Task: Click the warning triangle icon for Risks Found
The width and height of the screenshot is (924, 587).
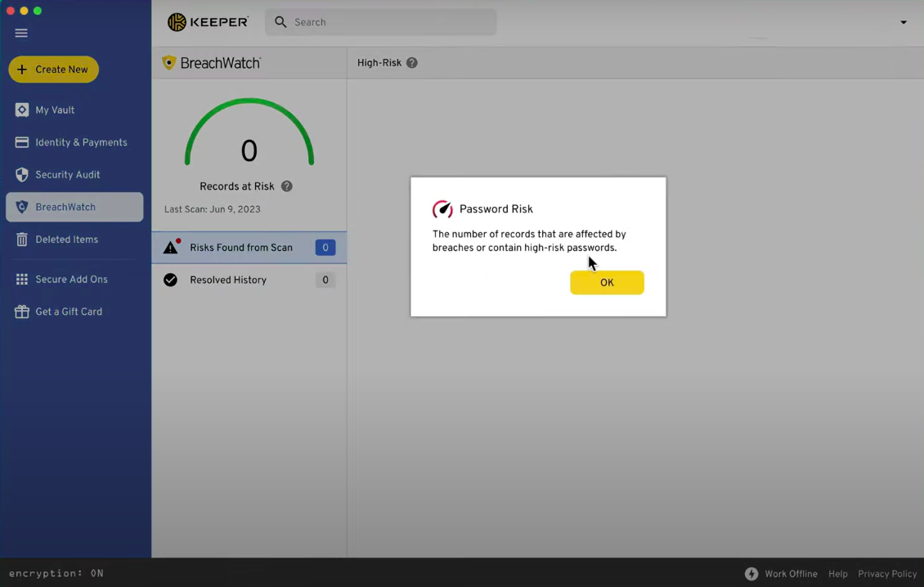Action: (171, 247)
